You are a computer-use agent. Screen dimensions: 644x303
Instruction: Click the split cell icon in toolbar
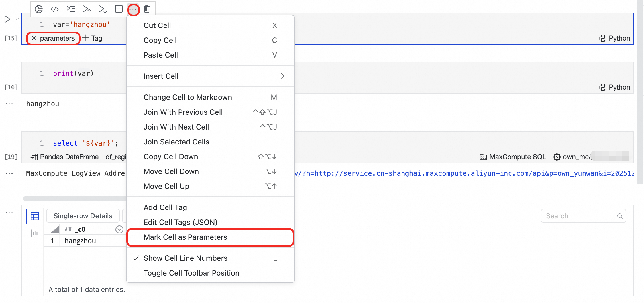point(119,9)
